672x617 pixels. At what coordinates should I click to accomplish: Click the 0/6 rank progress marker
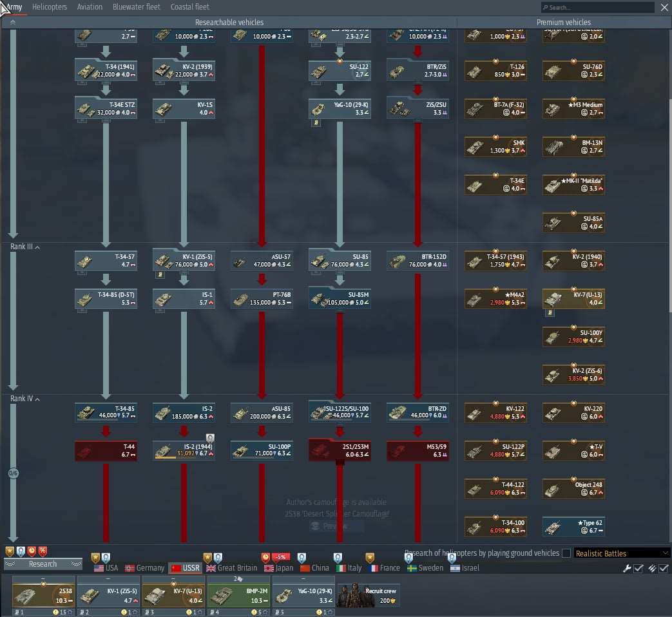(x=14, y=473)
